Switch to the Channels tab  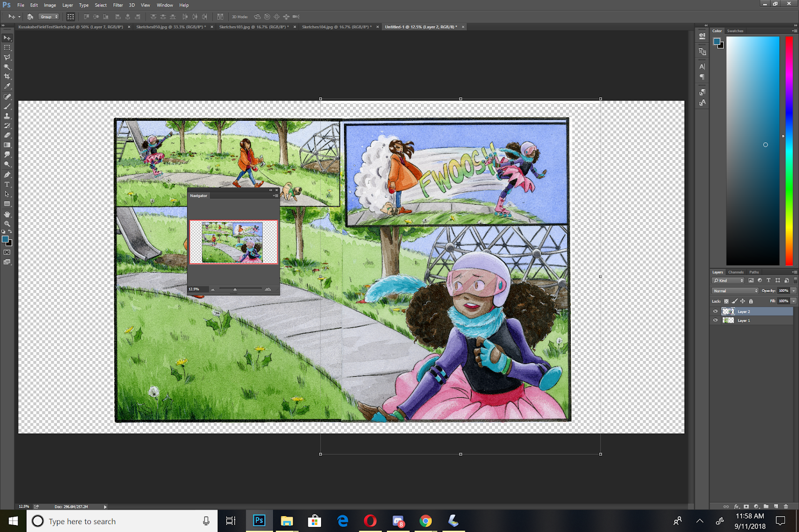click(736, 272)
